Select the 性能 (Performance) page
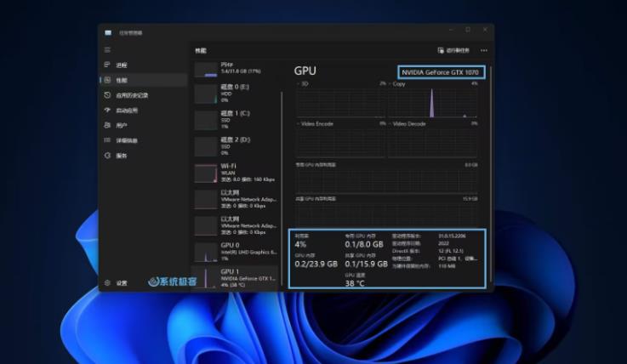The width and height of the screenshot is (627, 364). tap(144, 80)
